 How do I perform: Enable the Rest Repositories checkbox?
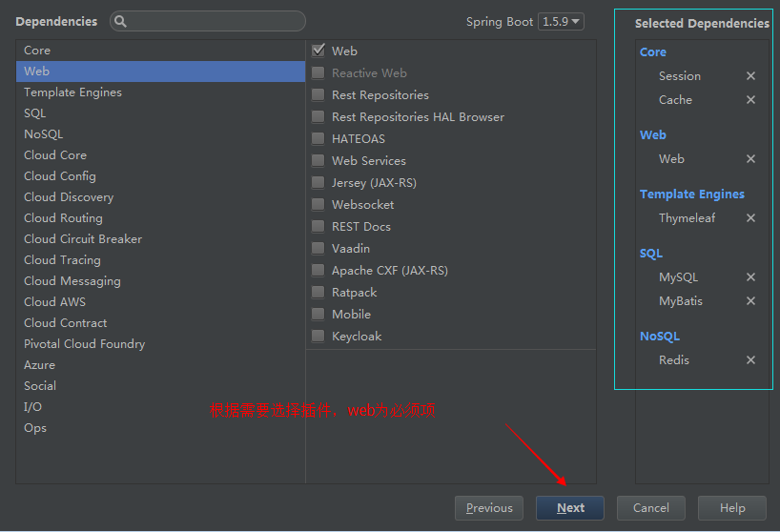pyautogui.click(x=318, y=94)
